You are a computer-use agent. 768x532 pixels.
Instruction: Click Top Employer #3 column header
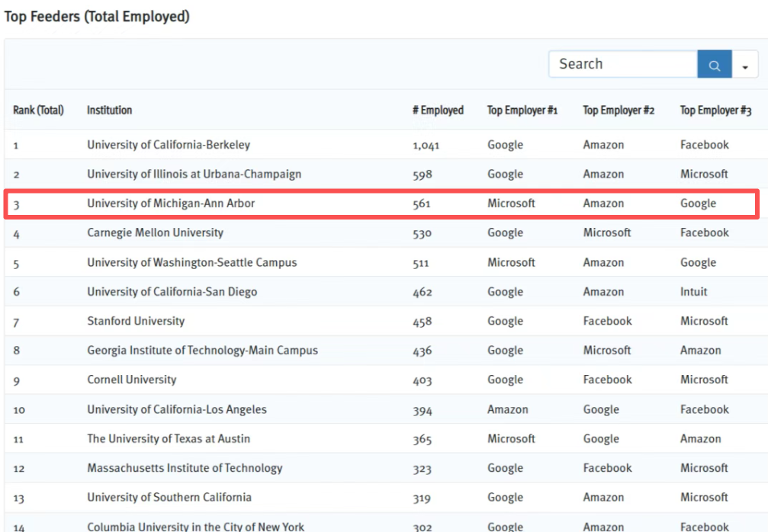point(715,111)
